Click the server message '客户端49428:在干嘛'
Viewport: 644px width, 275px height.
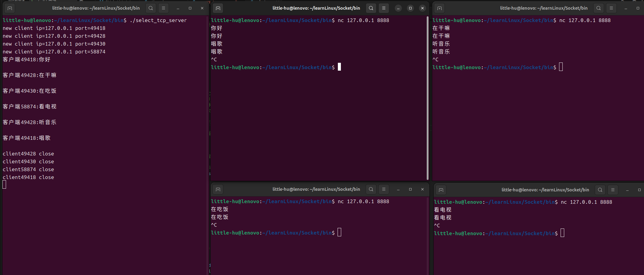click(x=30, y=75)
